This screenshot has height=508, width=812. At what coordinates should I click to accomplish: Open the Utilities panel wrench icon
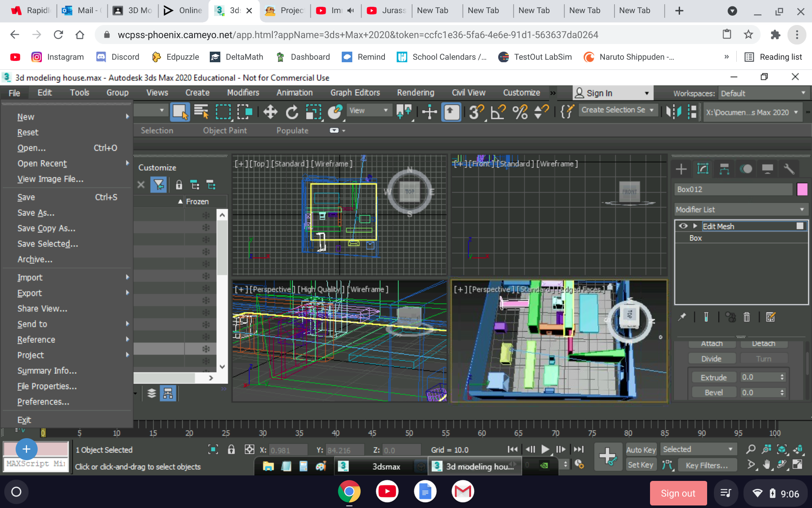pyautogui.click(x=789, y=168)
